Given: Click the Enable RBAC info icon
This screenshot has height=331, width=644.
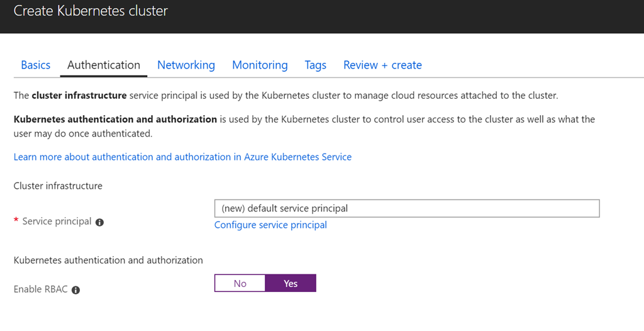Looking at the screenshot, I should click(x=76, y=290).
